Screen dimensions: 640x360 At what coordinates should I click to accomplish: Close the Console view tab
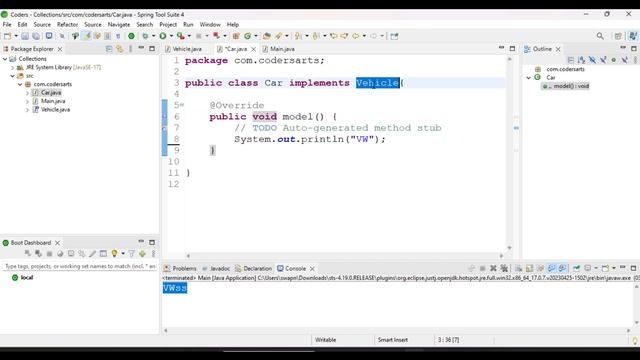tap(312, 269)
